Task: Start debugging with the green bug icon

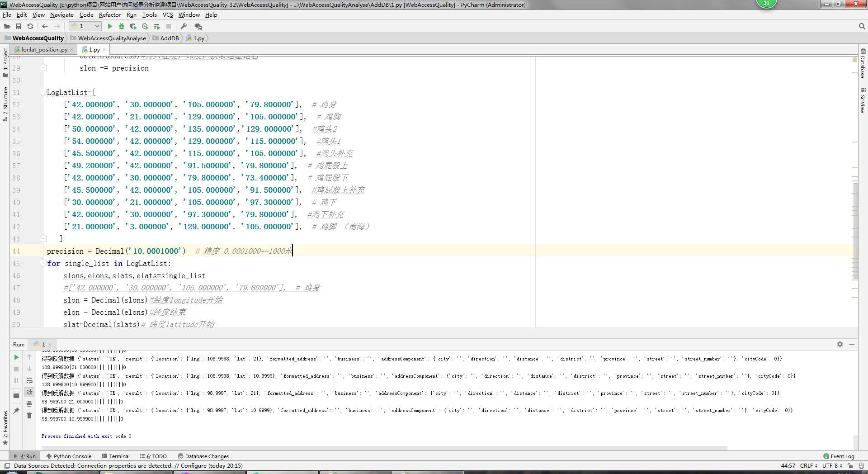Action: (x=121, y=26)
